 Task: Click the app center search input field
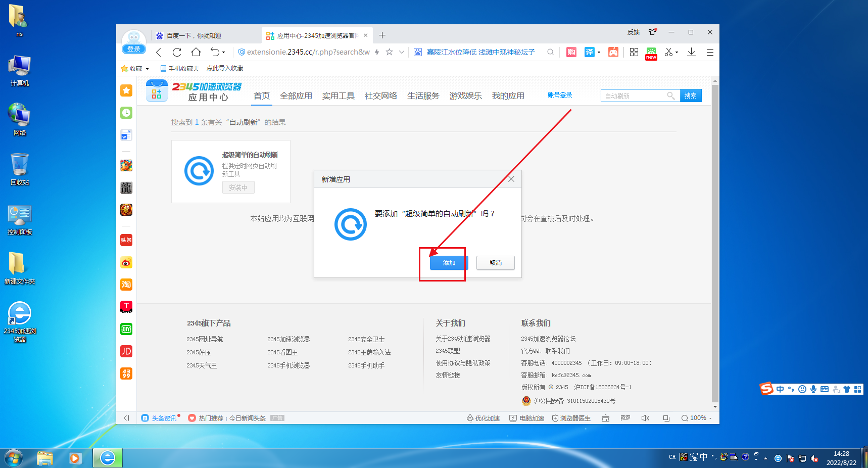click(640, 96)
